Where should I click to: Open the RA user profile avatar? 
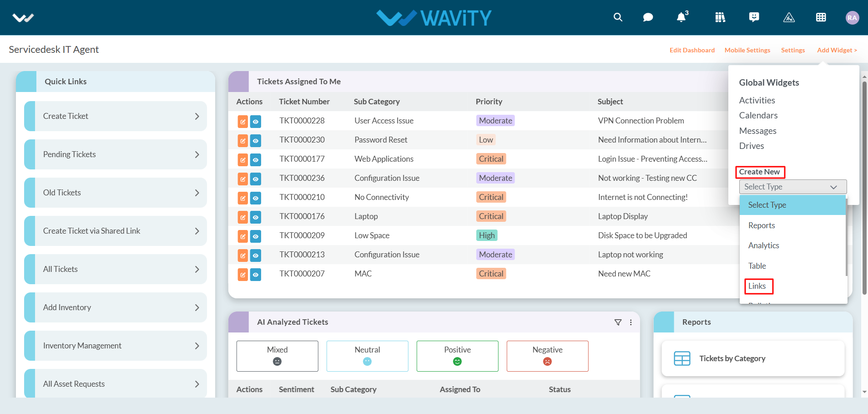(x=852, y=17)
